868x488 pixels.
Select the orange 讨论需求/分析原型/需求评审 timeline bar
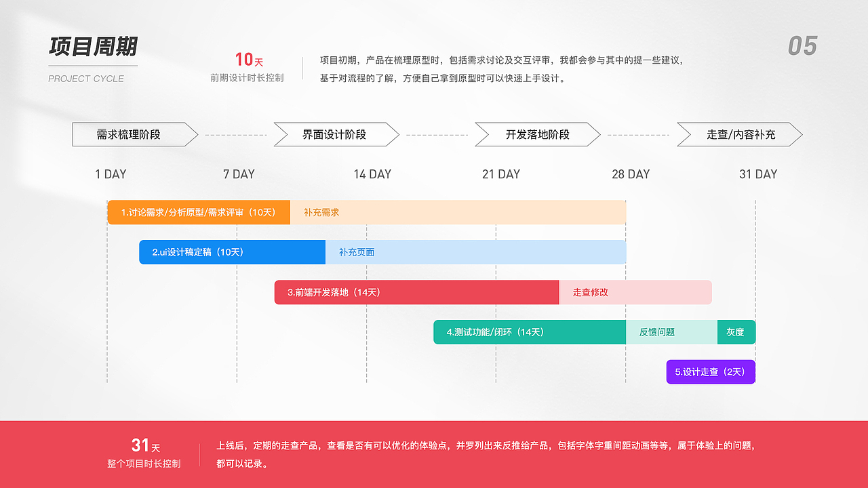click(x=199, y=211)
